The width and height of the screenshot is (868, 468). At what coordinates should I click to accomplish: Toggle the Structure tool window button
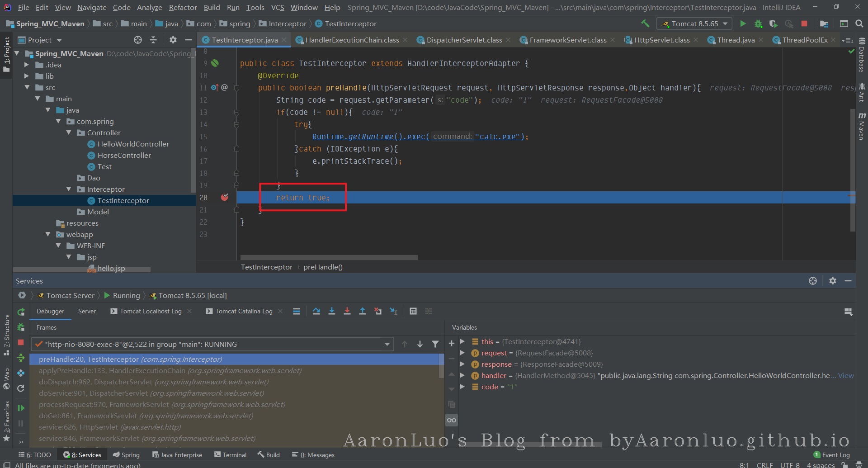point(6,335)
